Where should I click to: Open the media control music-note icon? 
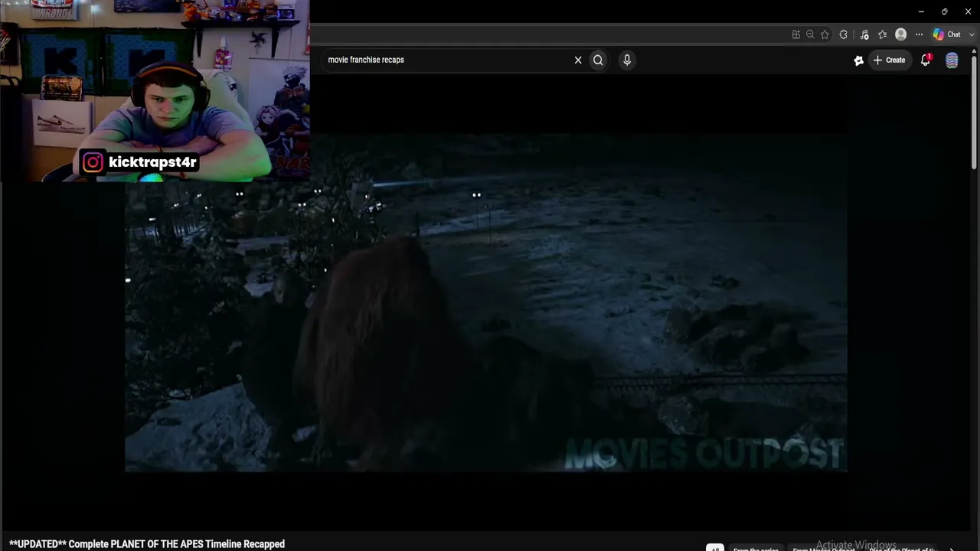[x=864, y=34]
